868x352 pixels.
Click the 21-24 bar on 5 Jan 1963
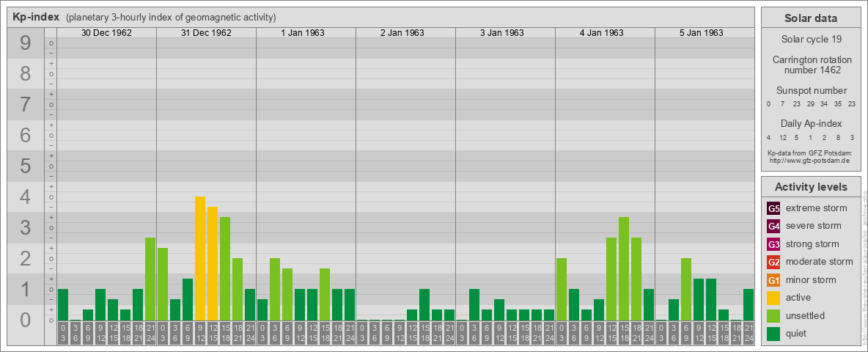748,305
